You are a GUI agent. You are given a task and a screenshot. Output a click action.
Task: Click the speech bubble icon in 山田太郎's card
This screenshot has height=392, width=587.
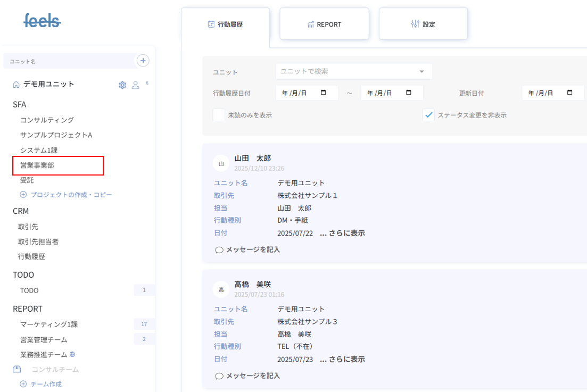coord(219,250)
